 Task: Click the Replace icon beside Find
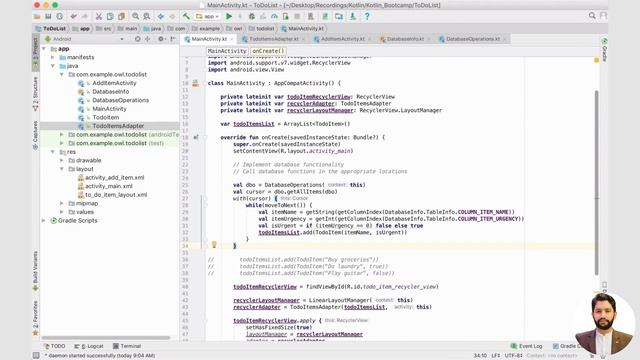click(x=147, y=16)
